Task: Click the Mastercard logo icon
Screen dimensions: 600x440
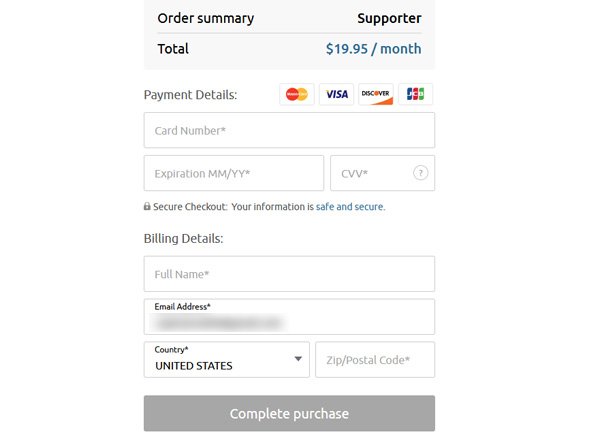Action: coord(297,94)
